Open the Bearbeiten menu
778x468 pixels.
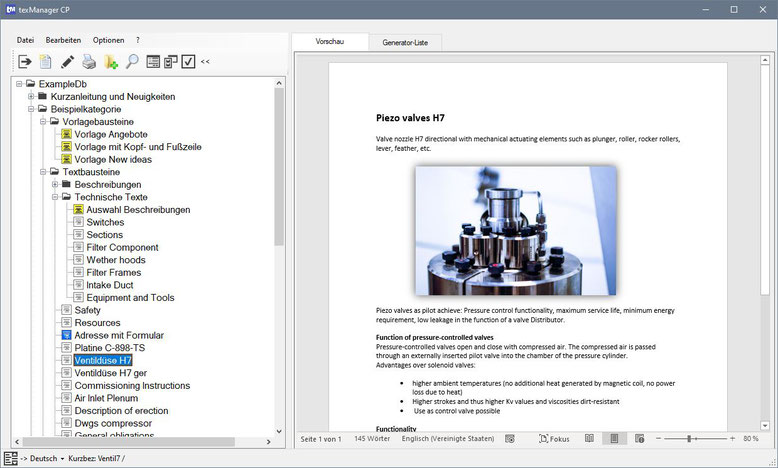click(x=64, y=40)
